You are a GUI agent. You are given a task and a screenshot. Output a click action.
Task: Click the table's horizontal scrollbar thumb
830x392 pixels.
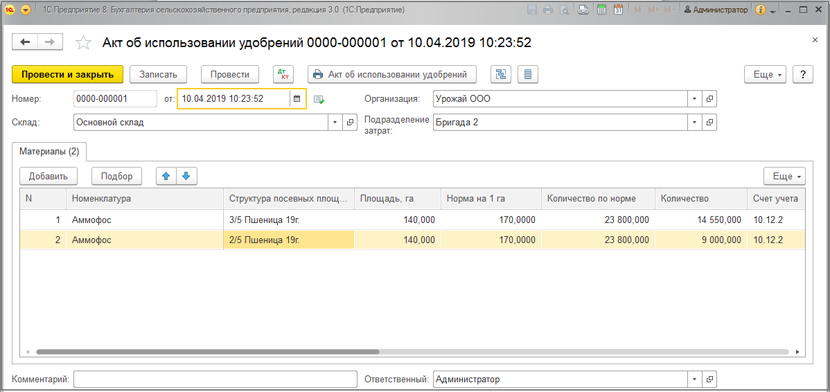[x=207, y=351]
